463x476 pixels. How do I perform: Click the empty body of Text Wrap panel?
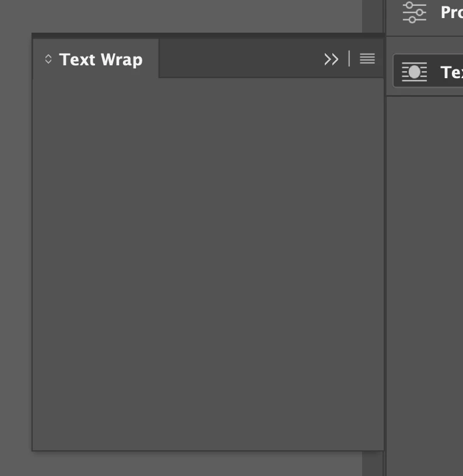[x=208, y=264]
